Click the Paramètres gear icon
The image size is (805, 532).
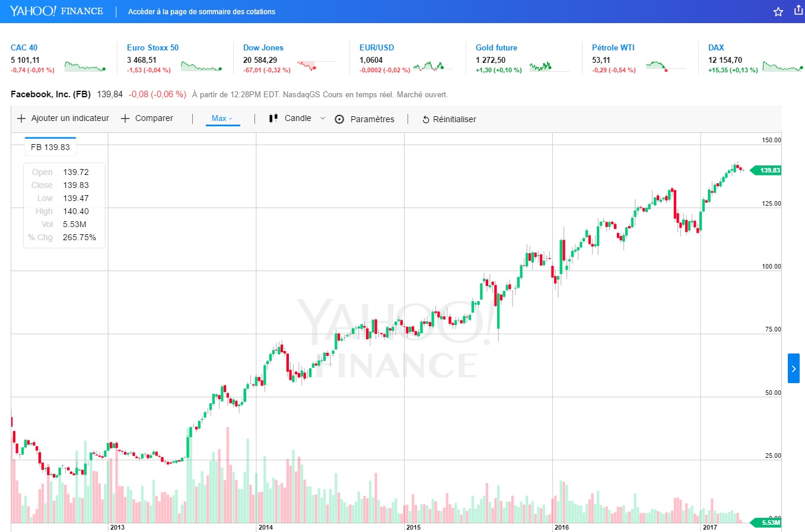(339, 119)
